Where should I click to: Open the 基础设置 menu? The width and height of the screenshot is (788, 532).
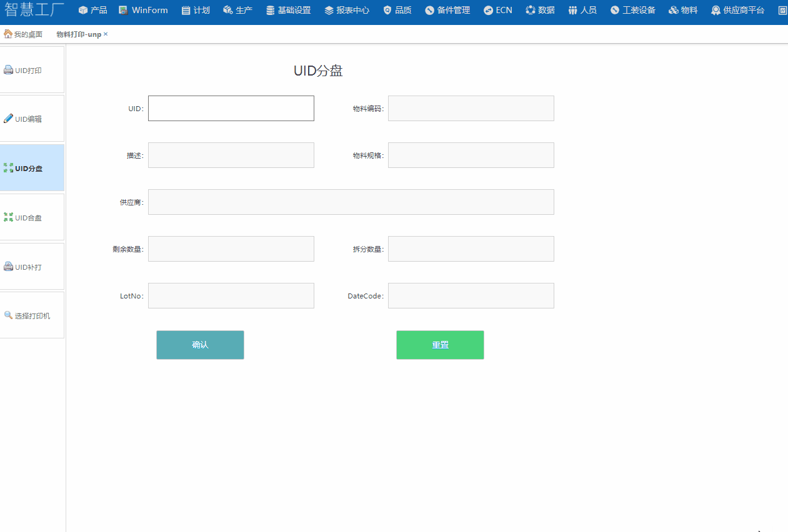click(x=288, y=11)
